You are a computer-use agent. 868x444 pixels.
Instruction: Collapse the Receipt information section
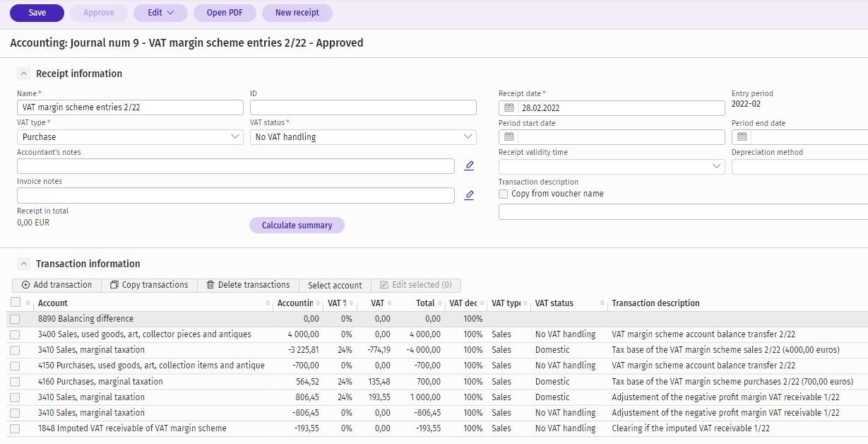coord(24,74)
